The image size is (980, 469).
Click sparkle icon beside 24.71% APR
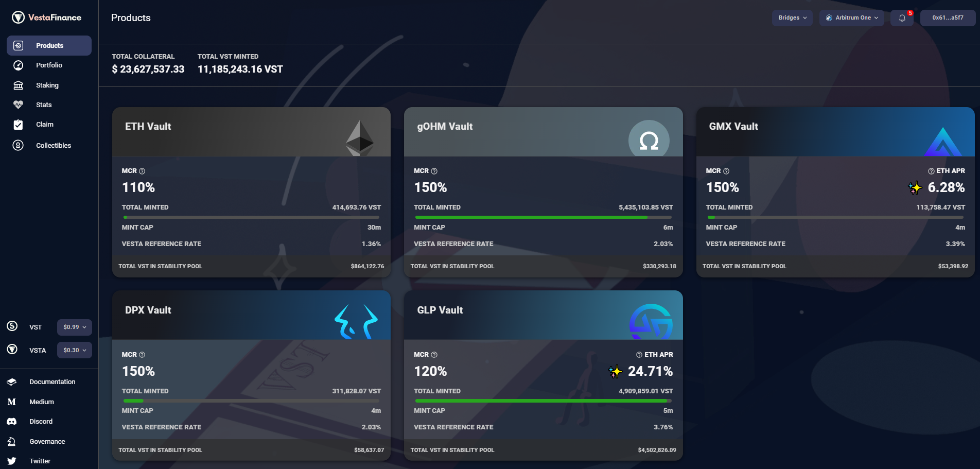(615, 372)
